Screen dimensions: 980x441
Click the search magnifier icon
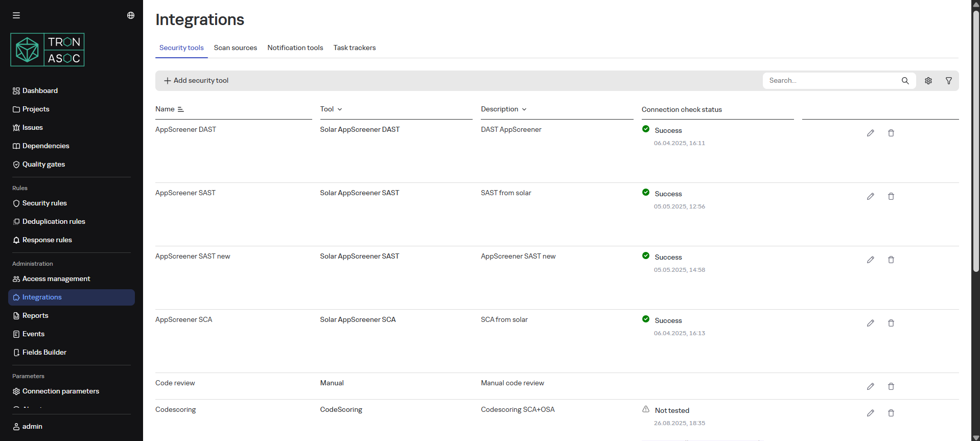[x=905, y=81]
